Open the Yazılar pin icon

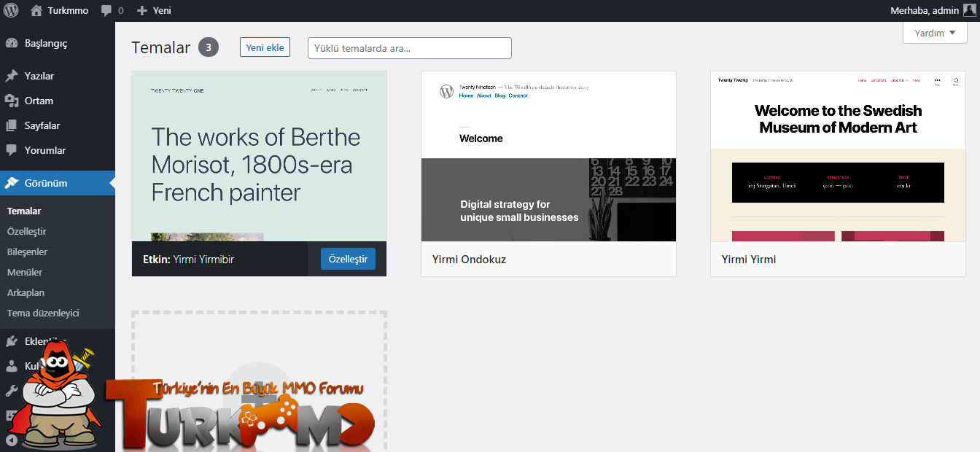click(x=12, y=76)
